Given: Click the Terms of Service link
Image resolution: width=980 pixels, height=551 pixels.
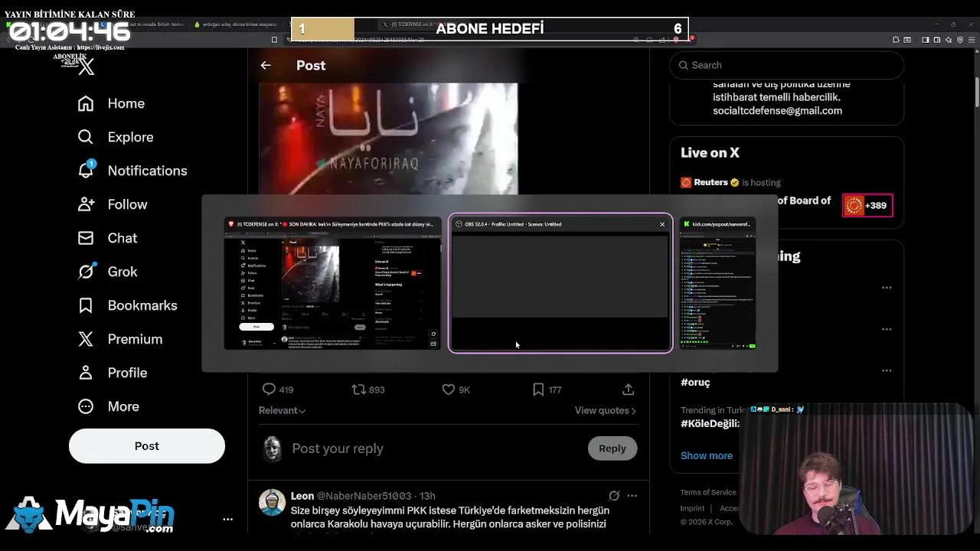Looking at the screenshot, I should pos(708,492).
